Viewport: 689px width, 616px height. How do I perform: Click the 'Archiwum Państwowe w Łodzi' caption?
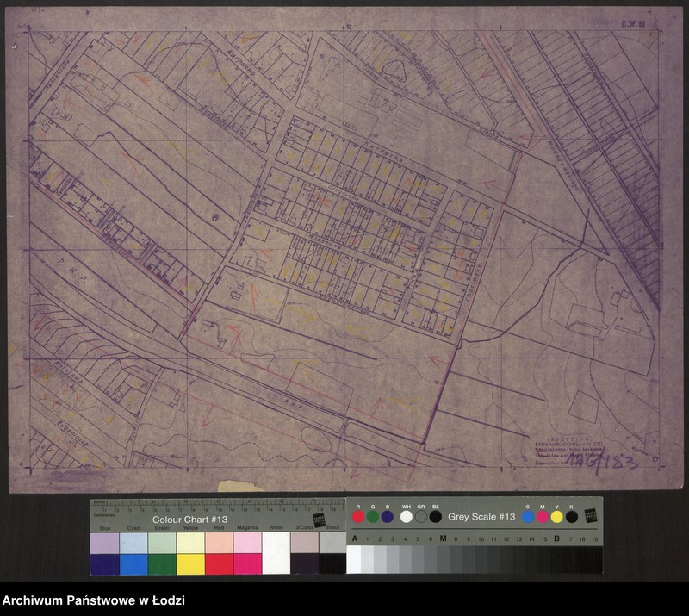click(x=94, y=600)
